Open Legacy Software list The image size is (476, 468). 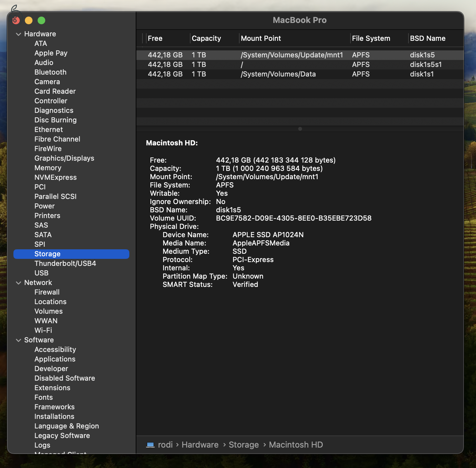[x=62, y=435]
